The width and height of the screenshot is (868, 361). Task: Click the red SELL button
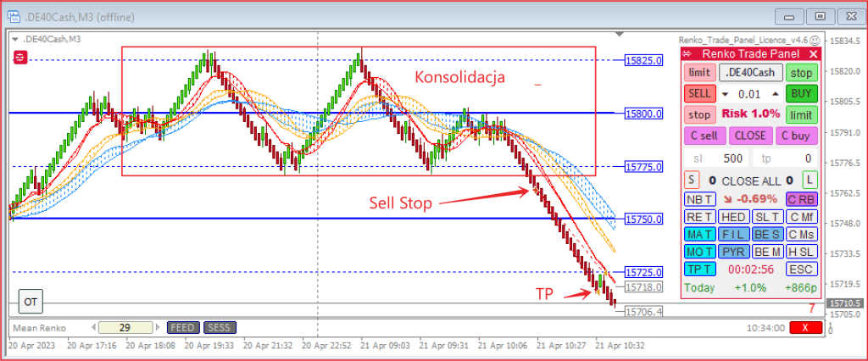click(699, 94)
